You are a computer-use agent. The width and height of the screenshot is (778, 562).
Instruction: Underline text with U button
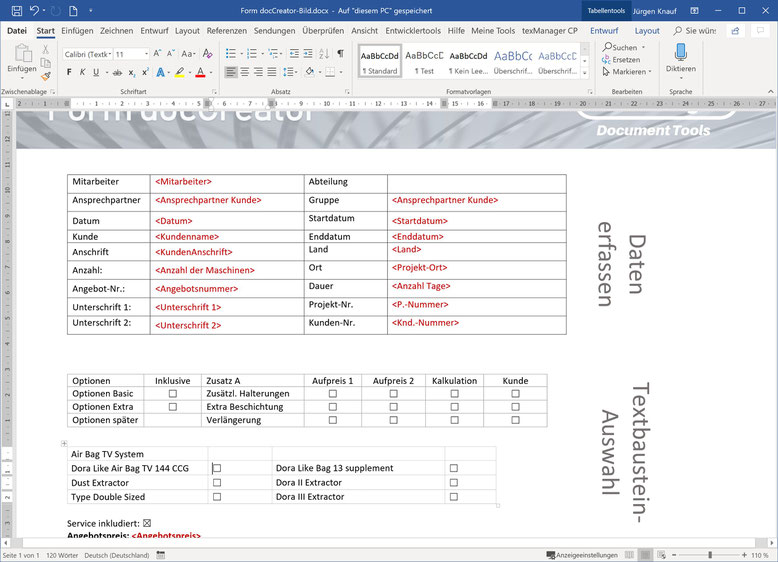(96, 72)
